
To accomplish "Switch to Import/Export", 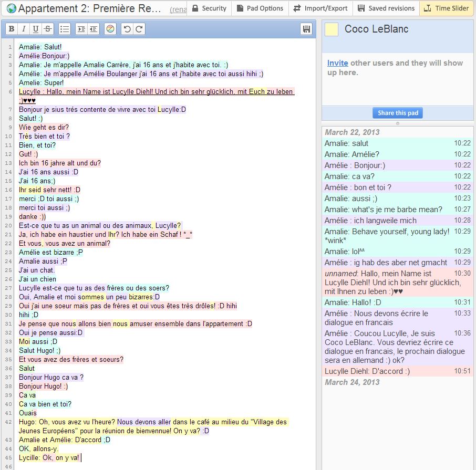I will (320, 8).
